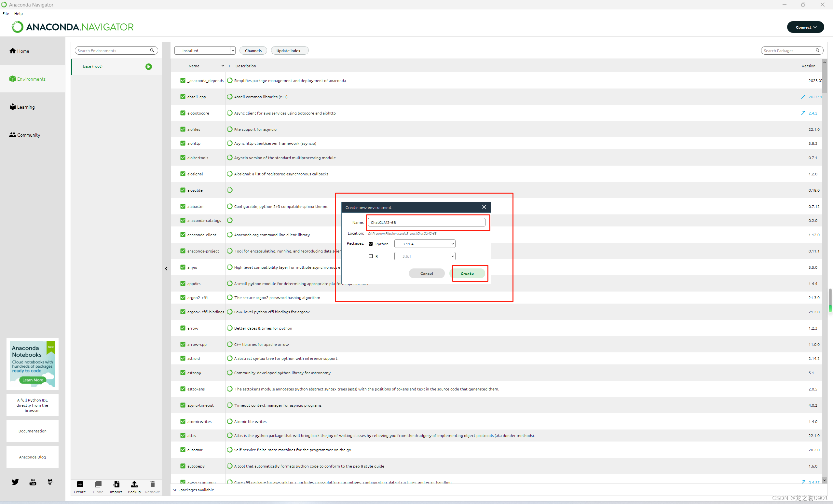
Task: Click the conda icon beside aiosqlite
Action: [229, 190]
